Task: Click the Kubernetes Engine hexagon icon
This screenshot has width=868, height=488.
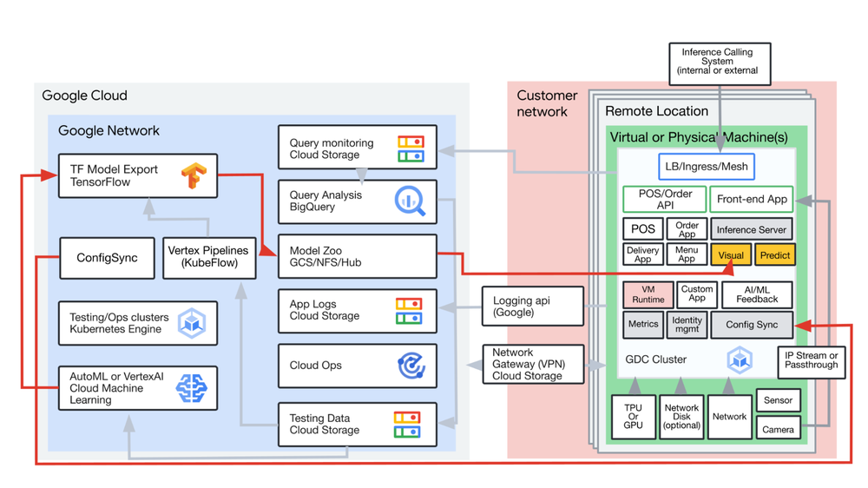Action: coord(191,324)
